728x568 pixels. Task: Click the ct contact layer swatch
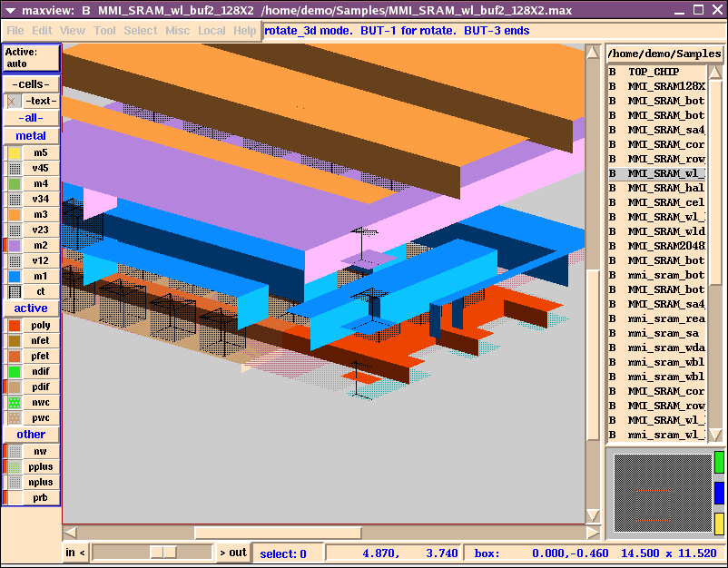click(x=15, y=292)
